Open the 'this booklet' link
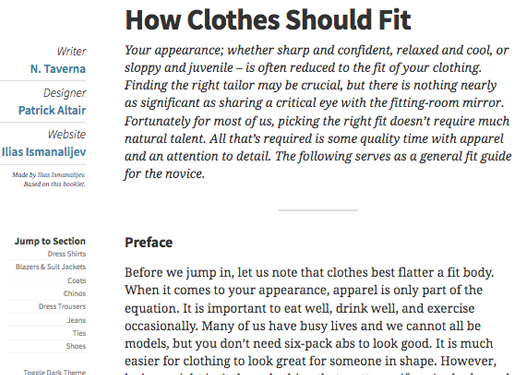This screenshot has height=375, width=523. tap(68, 184)
